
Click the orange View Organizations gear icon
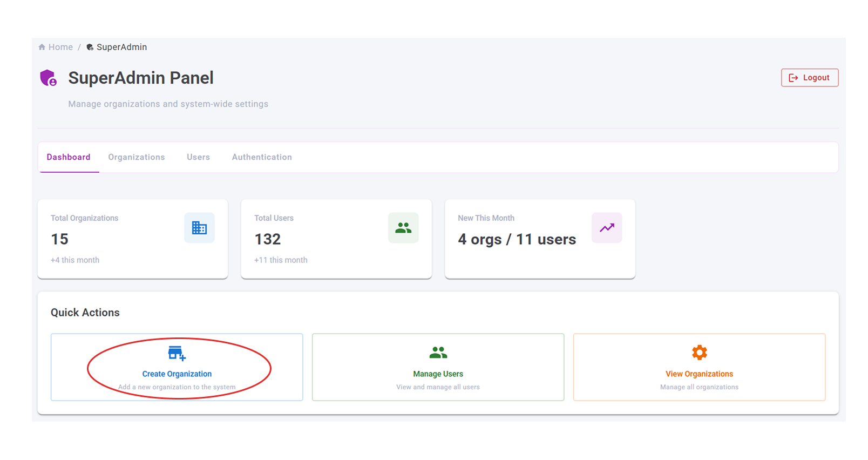(x=699, y=353)
